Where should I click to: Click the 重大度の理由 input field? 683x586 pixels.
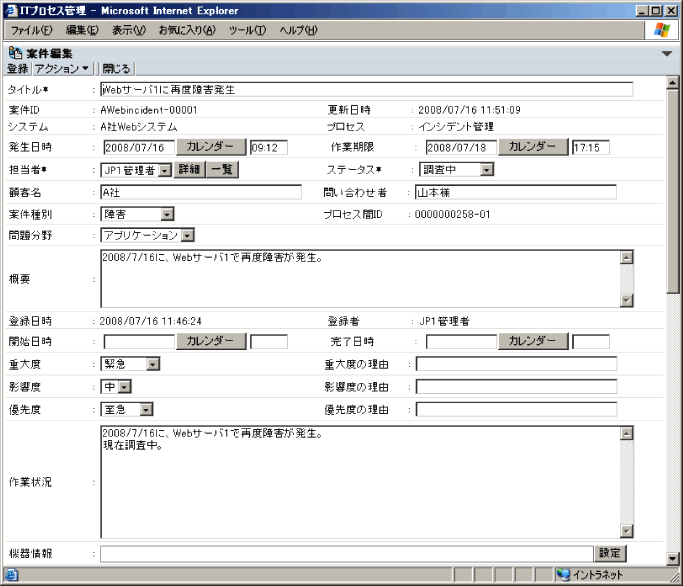click(x=516, y=364)
